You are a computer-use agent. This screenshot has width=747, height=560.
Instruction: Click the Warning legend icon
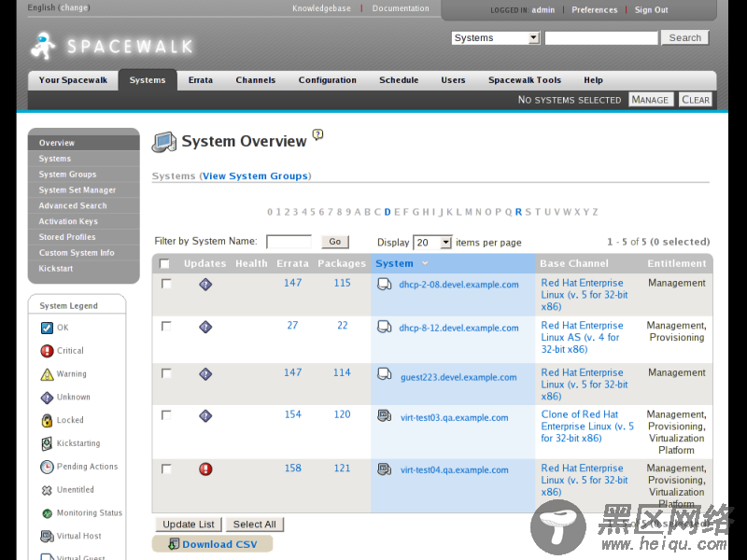pos(47,374)
